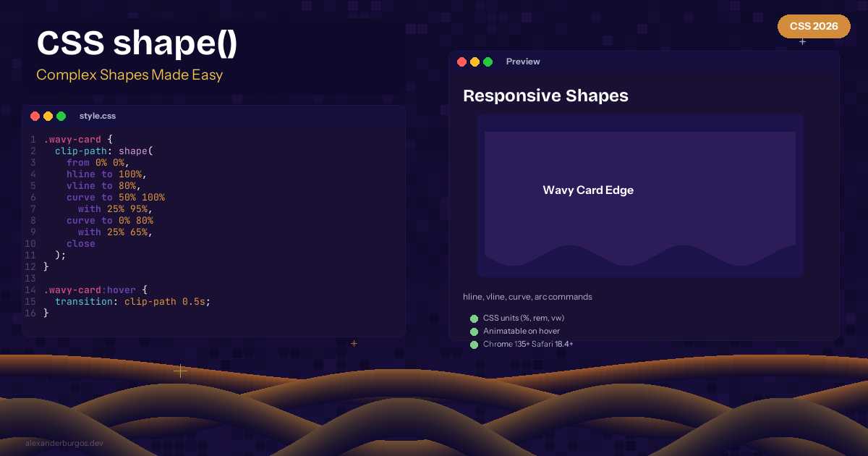Click the Wavy Card Edge preview card

click(640, 195)
